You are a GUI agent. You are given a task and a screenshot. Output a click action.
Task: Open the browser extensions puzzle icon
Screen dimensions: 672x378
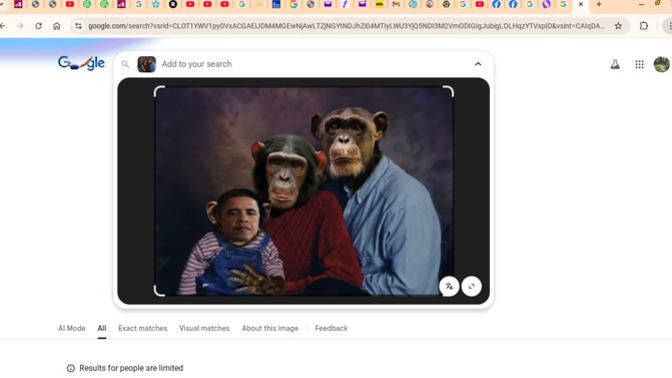tap(643, 26)
